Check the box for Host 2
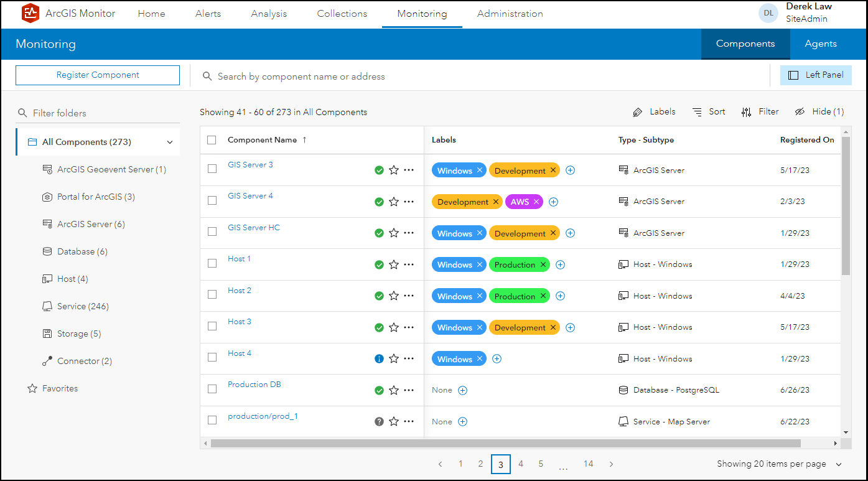The width and height of the screenshot is (868, 481). pyautogui.click(x=212, y=294)
